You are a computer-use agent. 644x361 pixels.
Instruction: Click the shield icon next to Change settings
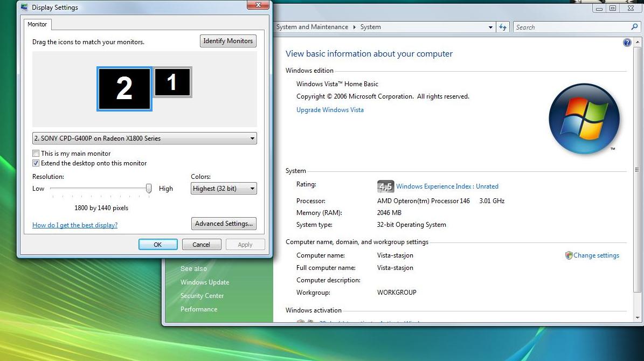click(569, 255)
